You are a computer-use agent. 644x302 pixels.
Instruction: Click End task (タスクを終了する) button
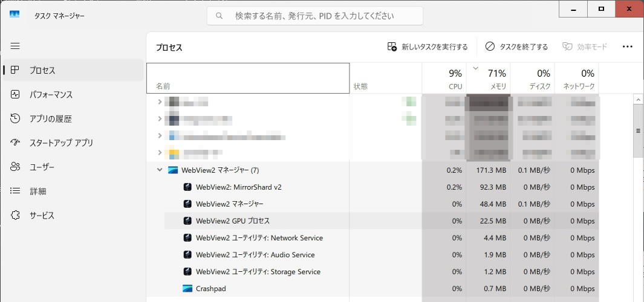tap(516, 47)
